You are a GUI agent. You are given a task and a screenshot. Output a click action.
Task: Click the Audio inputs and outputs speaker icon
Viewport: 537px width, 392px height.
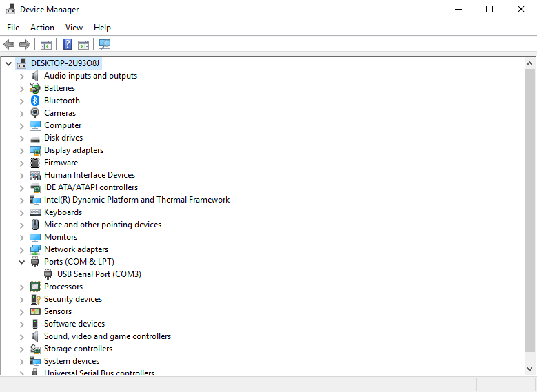(x=35, y=76)
